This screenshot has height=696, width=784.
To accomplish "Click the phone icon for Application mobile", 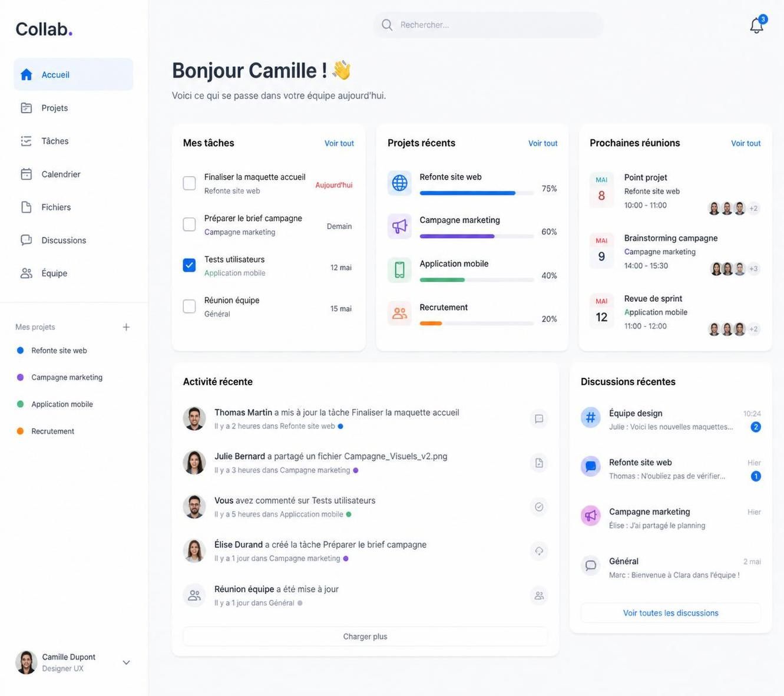I will click(399, 270).
